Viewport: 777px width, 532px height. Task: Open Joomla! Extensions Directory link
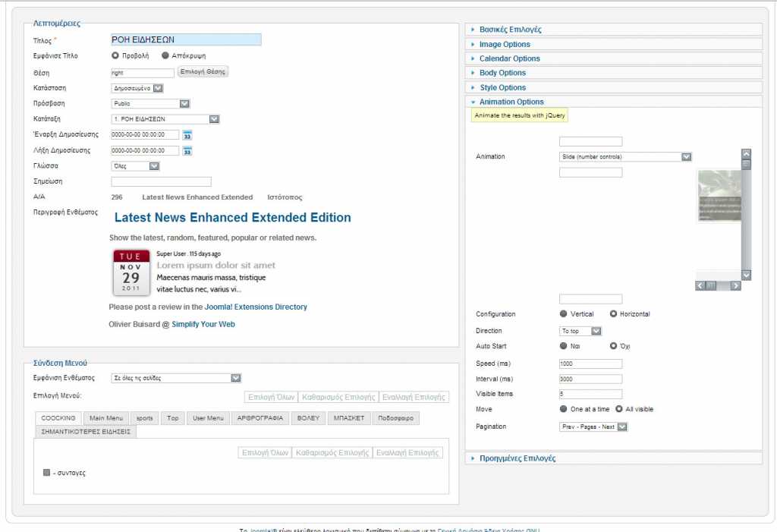[256, 307]
